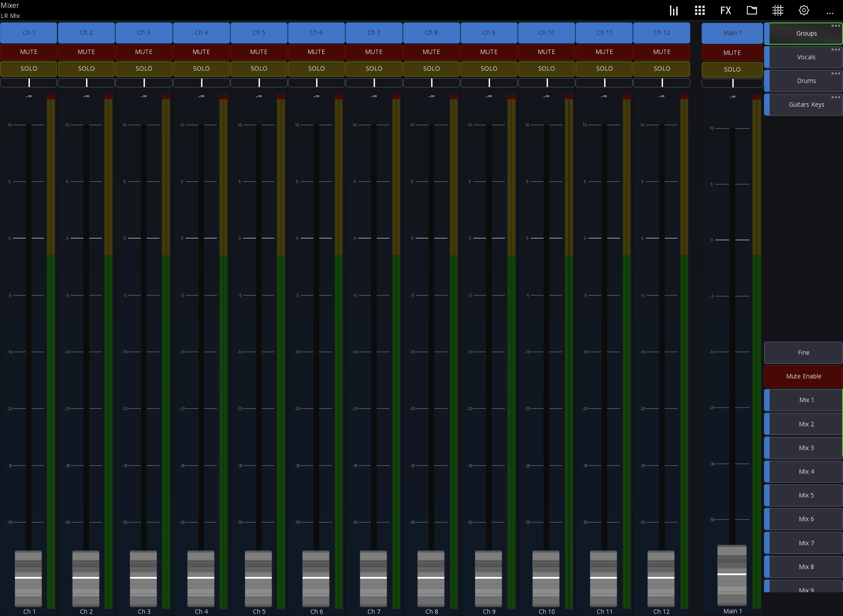Open the routing matrix icon
This screenshot has height=616, width=843.
pos(778,11)
